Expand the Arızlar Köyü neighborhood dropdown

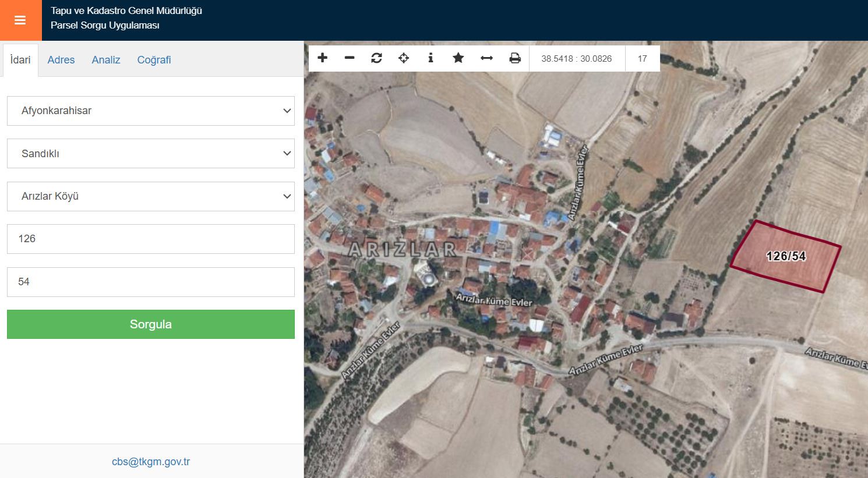(x=150, y=196)
